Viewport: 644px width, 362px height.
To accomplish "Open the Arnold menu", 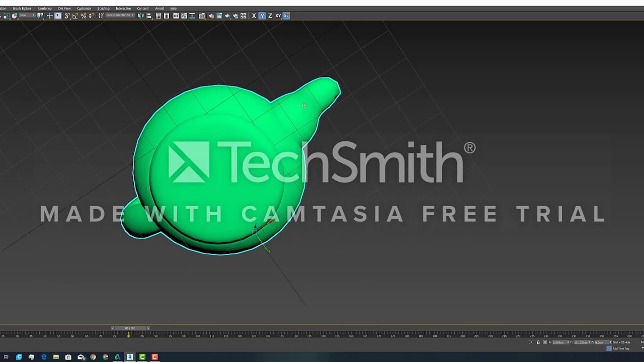I will (x=159, y=9).
